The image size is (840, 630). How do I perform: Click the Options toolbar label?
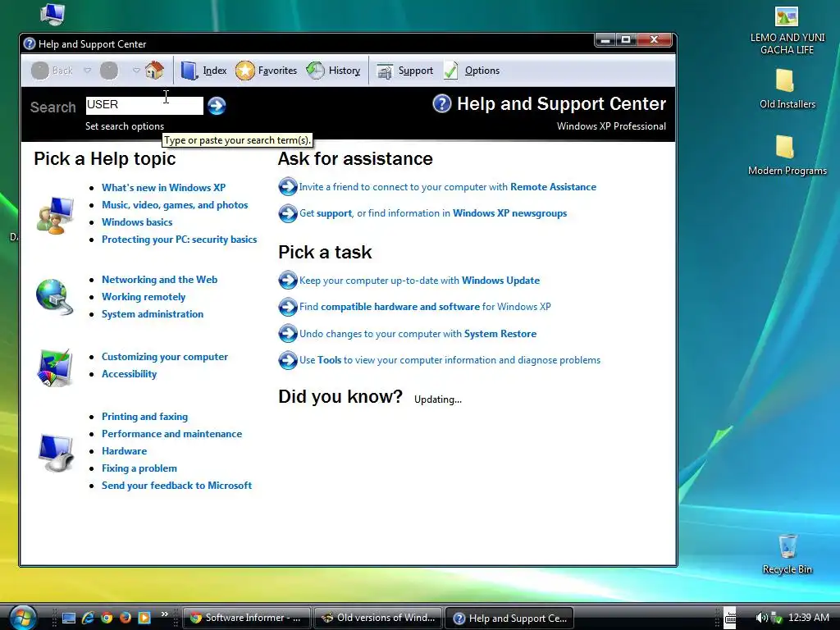click(482, 71)
